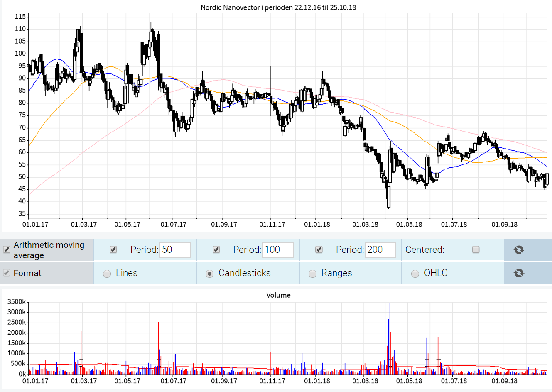Click the Nordic Nanovector chart title

coord(278,7)
